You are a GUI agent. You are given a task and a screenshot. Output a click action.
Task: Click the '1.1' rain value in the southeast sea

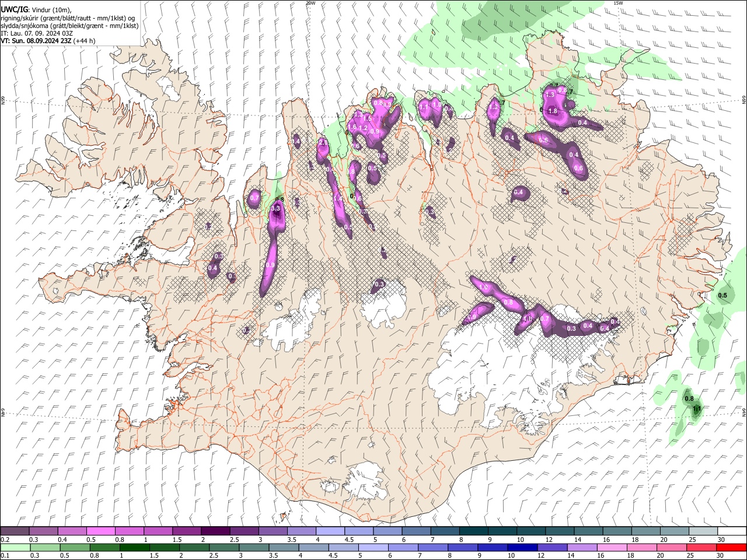pos(697,409)
